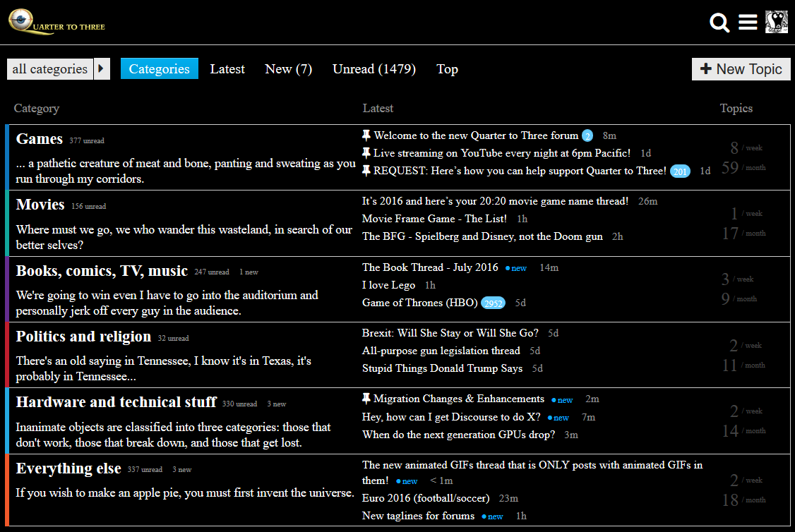Screen dimensions: 795x532
Task: Click the 2 unread badge on Welcome topic
Action: click(x=587, y=136)
